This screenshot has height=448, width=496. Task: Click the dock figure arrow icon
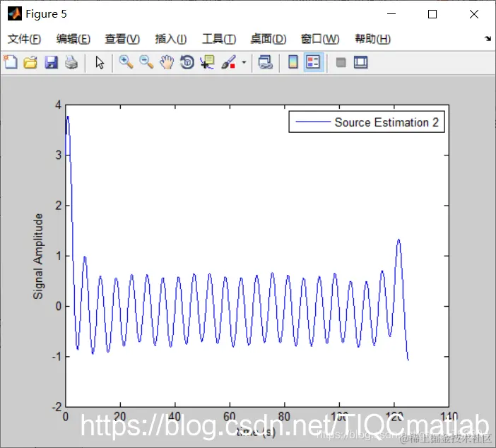click(488, 39)
